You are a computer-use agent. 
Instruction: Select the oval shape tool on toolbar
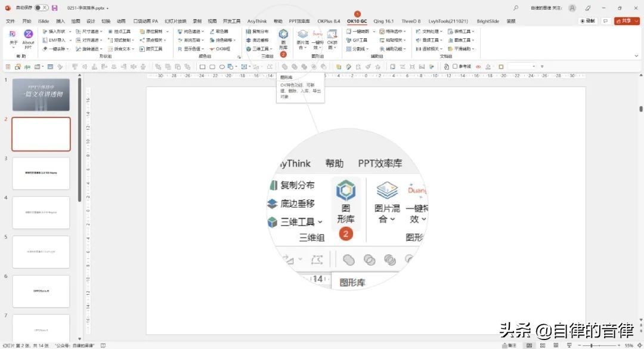click(x=221, y=66)
